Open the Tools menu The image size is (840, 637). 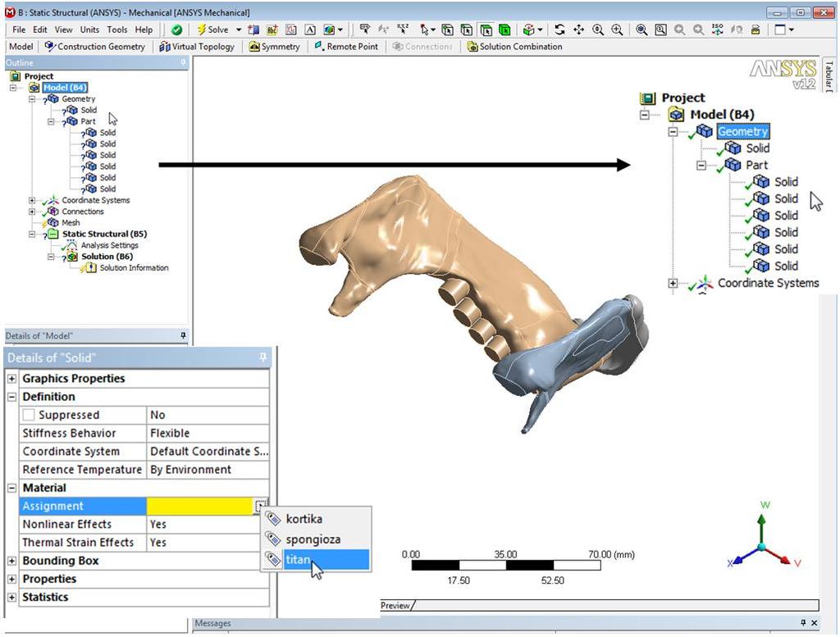point(116,30)
